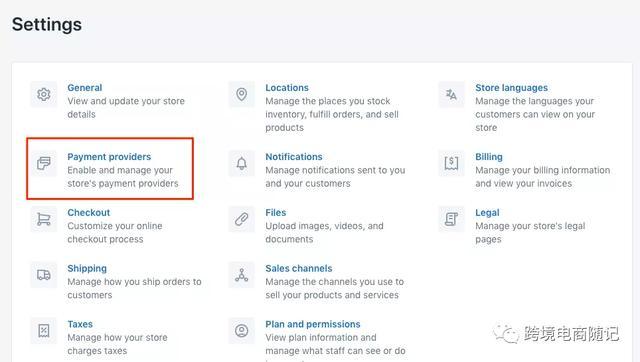
Task: Open the Payment providers settings link
Action: click(x=109, y=157)
